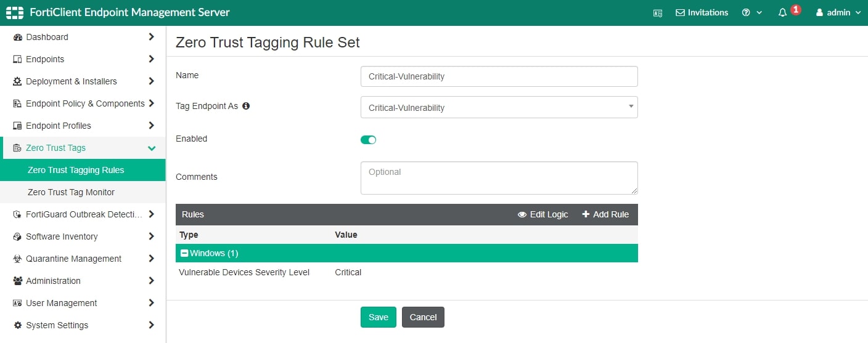
Task: Click the Add Rule button
Action: [x=605, y=214]
